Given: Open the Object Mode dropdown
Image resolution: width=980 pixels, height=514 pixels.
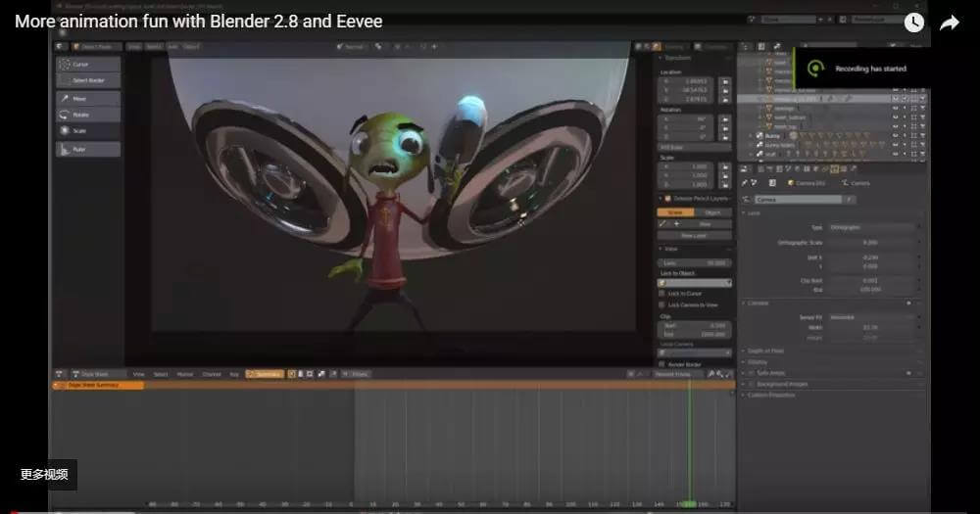Looking at the screenshot, I should tap(96, 46).
